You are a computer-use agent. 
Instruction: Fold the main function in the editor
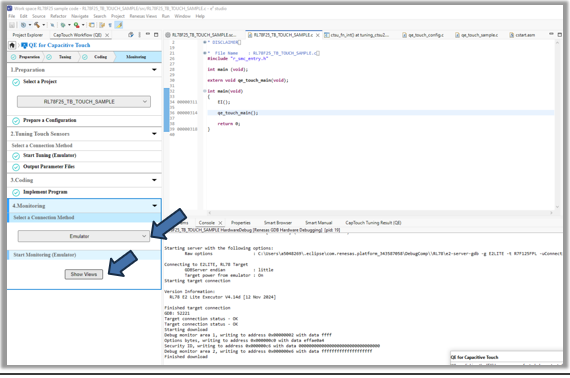pos(205,91)
